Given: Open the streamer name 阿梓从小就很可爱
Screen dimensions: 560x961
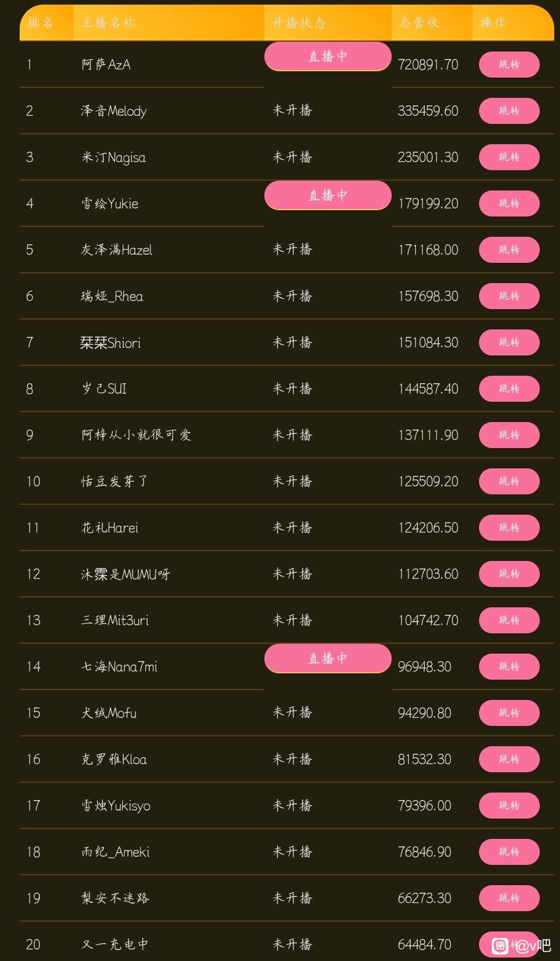Looking at the screenshot, I should click(136, 435).
